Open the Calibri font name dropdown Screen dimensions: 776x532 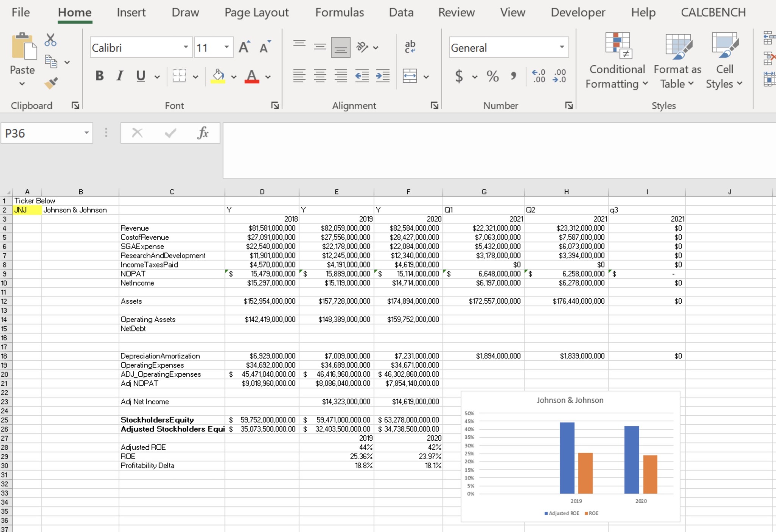pyautogui.click(x=186, y=47)
